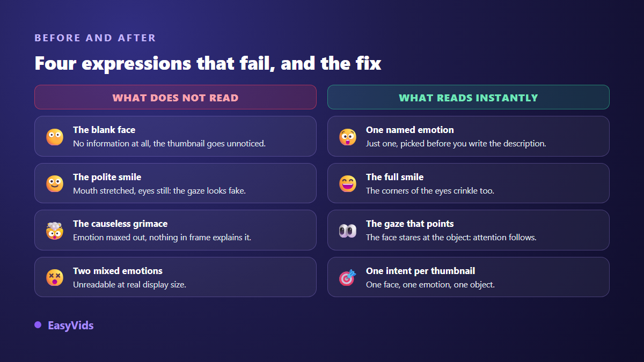Select the exploding head grimace emoji
Viewport: 644px width, 362px height.
coord(55,231)
